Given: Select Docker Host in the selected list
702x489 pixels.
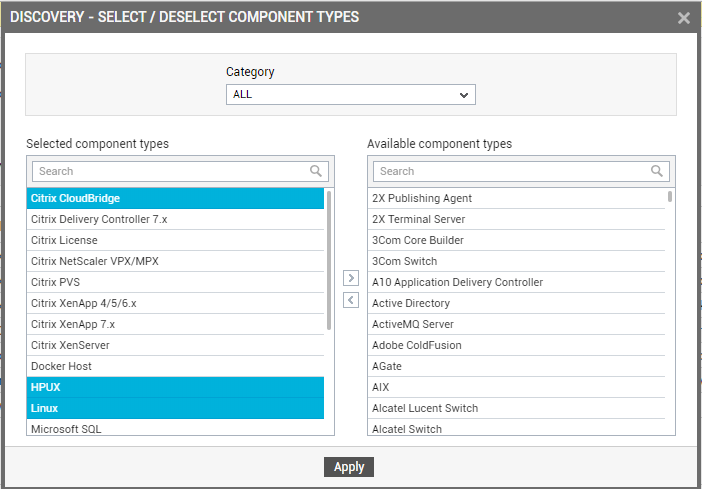Looking at the screenshot, I should click(175, 366).
